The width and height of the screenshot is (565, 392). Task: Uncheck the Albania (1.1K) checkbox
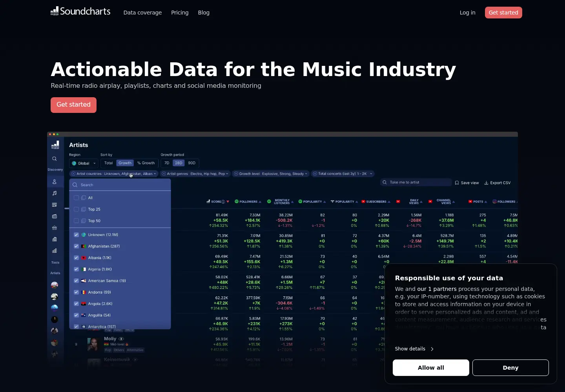pyautogui.click(x=77, y=258)
